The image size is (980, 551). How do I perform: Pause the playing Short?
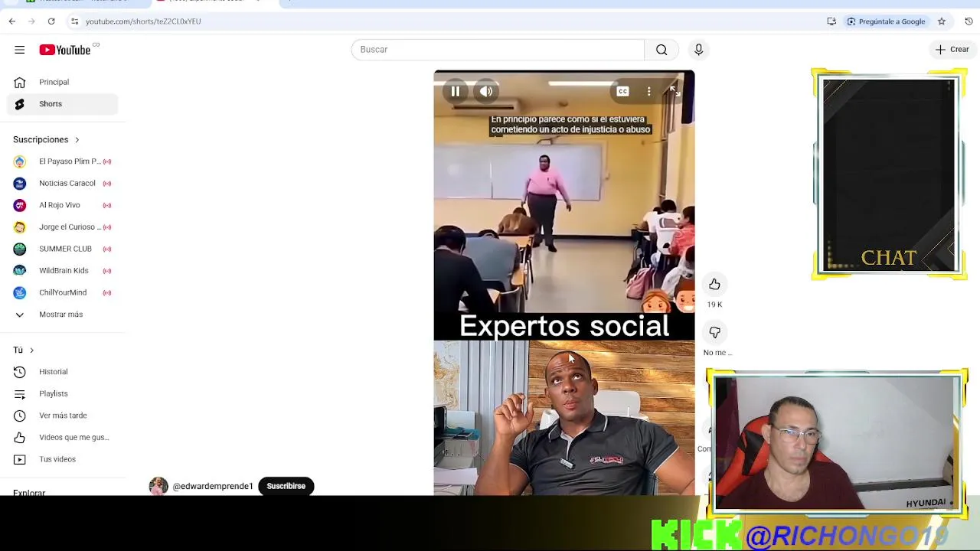456,91
